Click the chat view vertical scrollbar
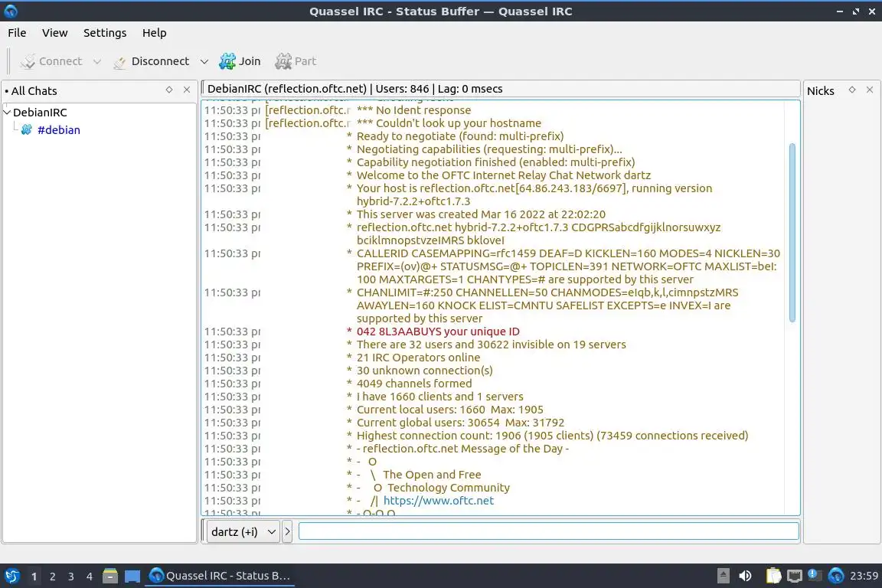Screen dimensions: 882x588 click(792, 233)
